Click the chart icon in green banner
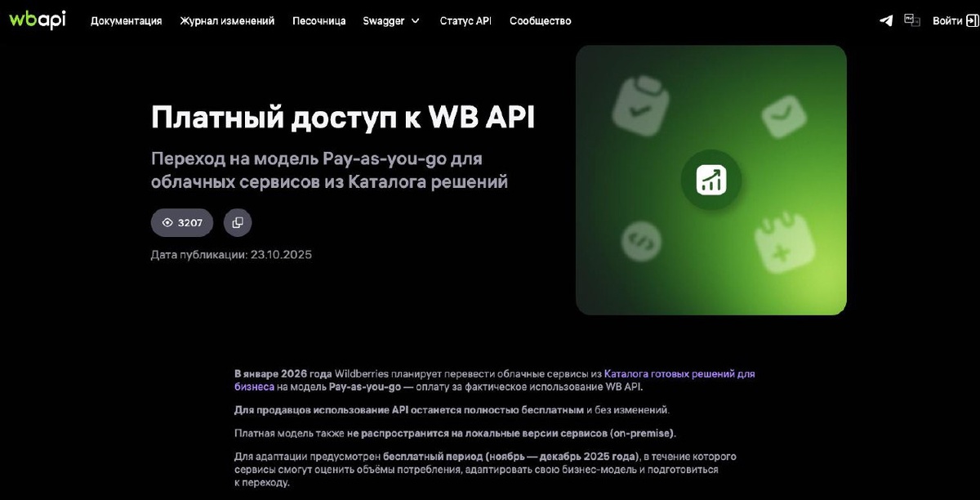Viewport: 980px width, 500px height. tap(711, 180)
